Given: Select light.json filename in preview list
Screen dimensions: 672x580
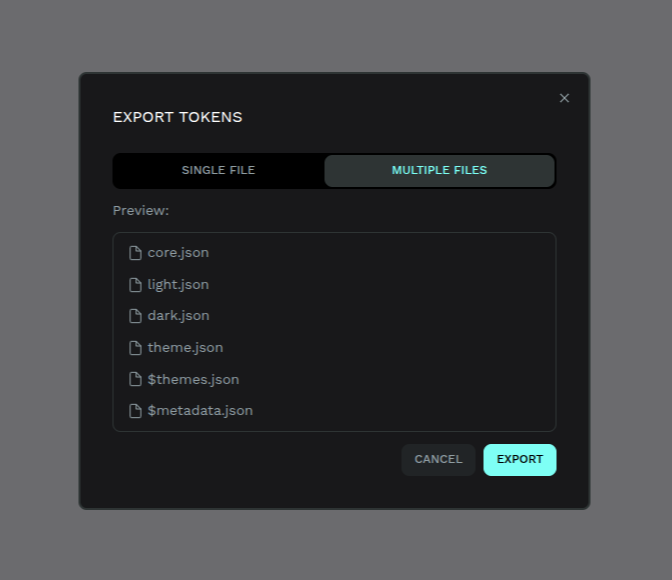Looking at the screenshot, I should click(x=178, y=285).
